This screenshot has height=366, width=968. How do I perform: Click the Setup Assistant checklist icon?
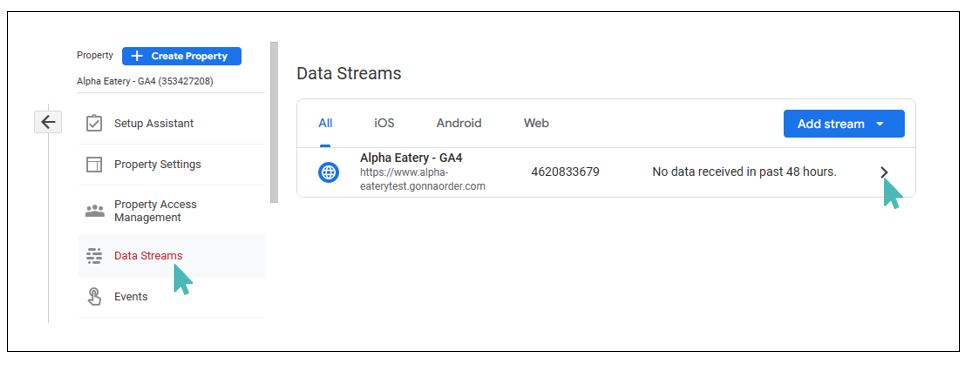point(94,123)
